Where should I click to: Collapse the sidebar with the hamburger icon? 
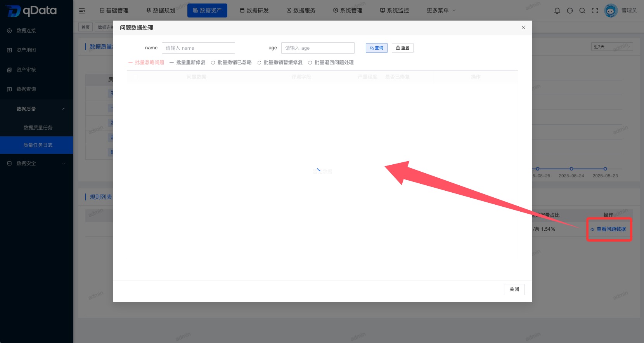(x=82, y=11)
